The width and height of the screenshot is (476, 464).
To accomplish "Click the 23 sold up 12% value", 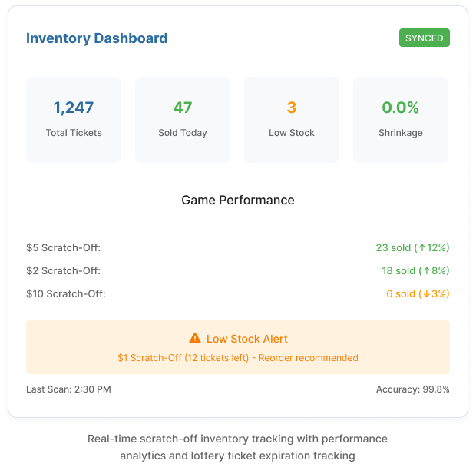I will point(412,247).
